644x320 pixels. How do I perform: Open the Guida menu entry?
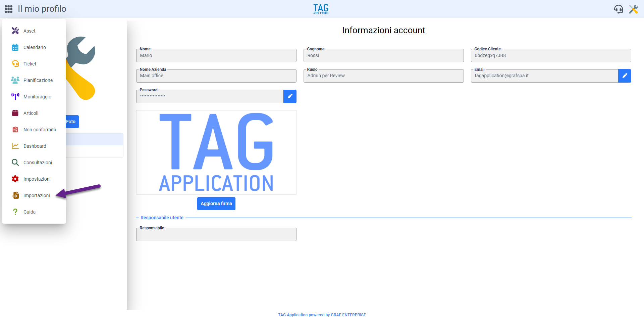(x=34, y=212)
